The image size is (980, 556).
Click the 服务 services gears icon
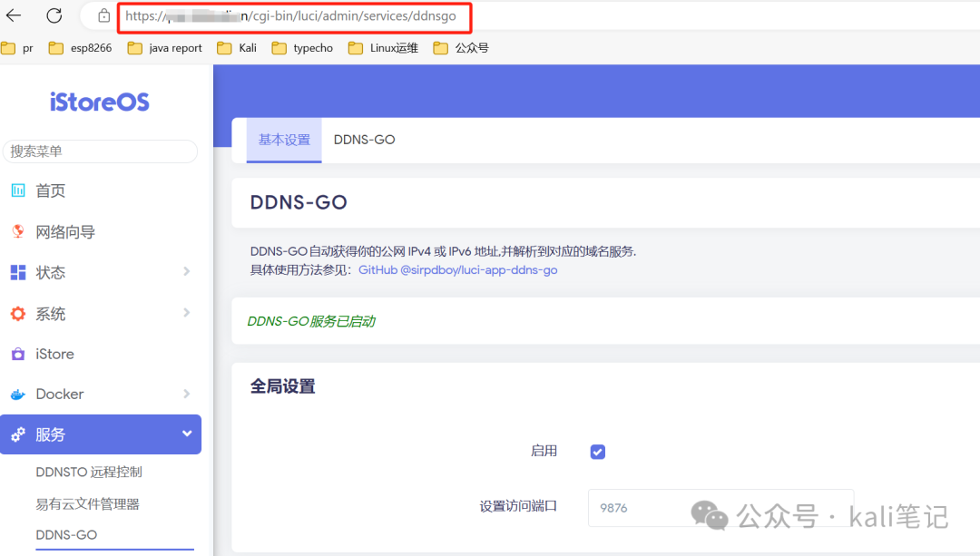[x=18, y=434]
